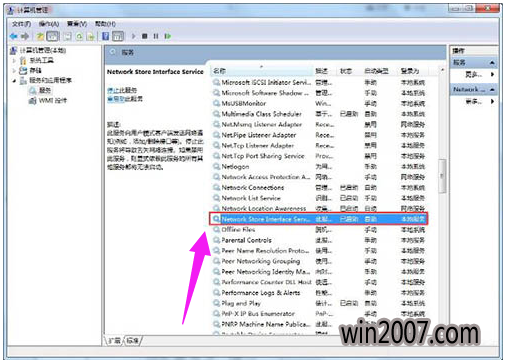The image size is (505, 360).
Task: Pause service using the pause toolbar icon
Action: point(156,36)
